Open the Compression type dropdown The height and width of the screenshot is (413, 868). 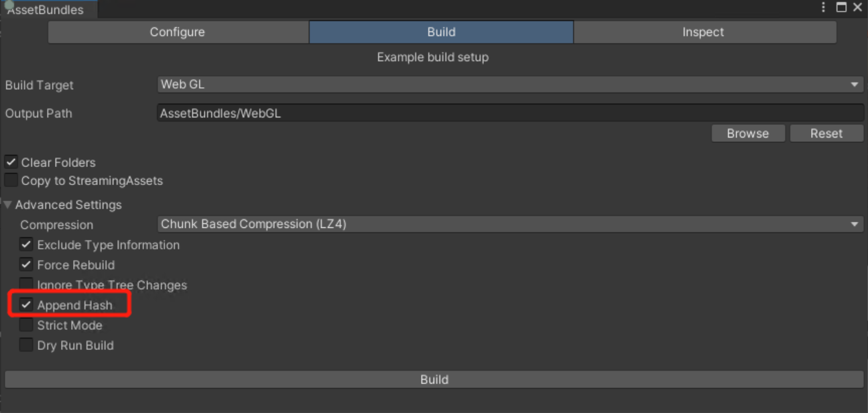(509, 225)
